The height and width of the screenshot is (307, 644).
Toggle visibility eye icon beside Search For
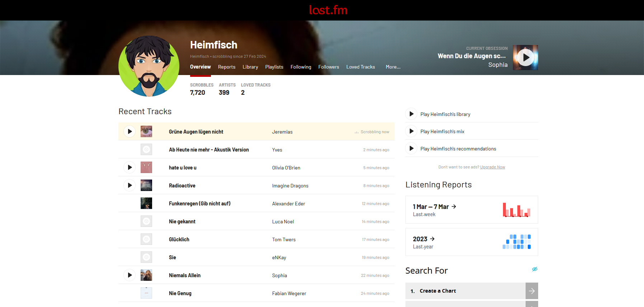point(535,269)
